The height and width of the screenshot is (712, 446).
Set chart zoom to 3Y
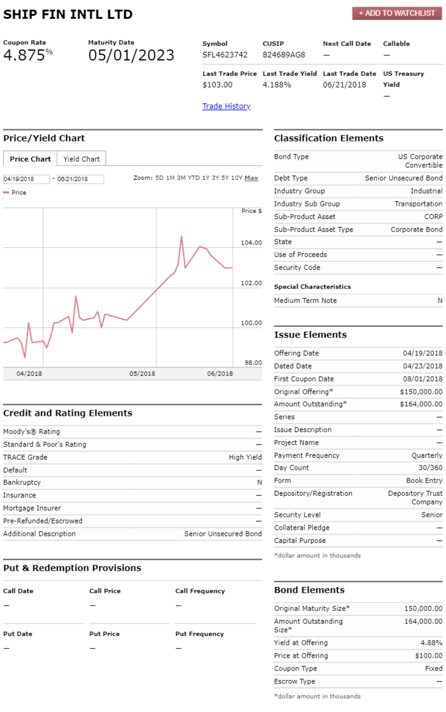pos(216,178)
